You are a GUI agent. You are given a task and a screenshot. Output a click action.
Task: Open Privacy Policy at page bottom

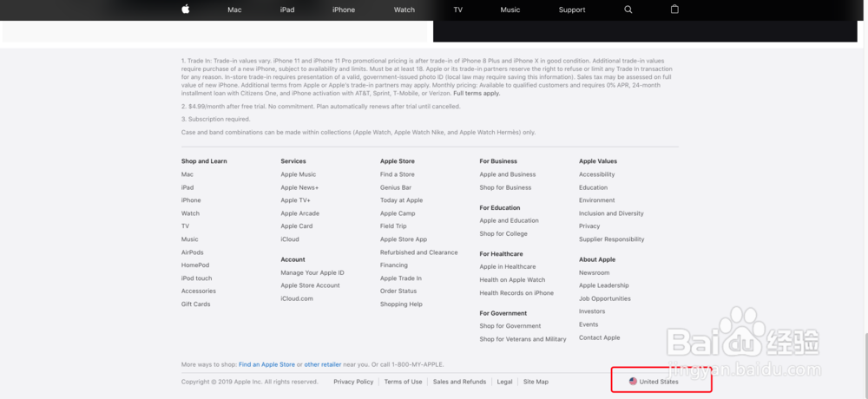353,382
